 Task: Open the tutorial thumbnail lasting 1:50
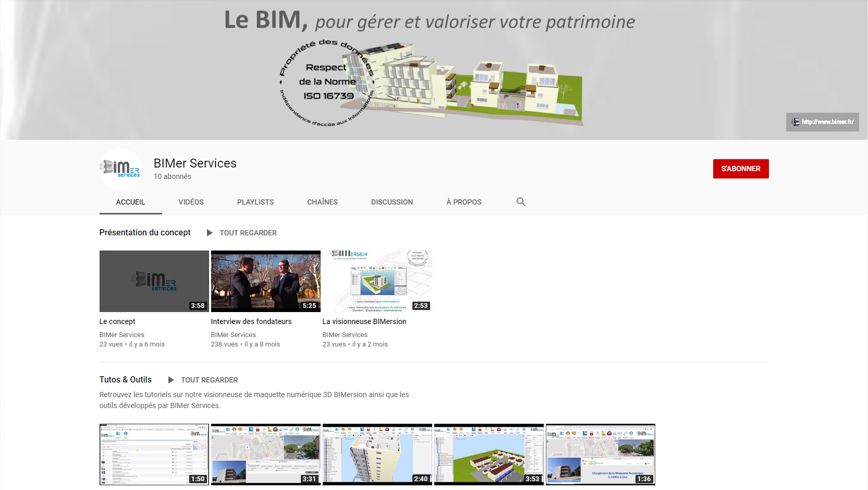click(x=154, y=455)
